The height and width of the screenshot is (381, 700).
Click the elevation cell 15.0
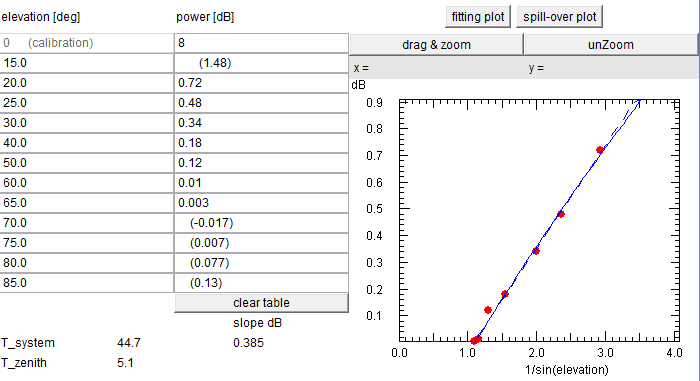click(87, 63)
